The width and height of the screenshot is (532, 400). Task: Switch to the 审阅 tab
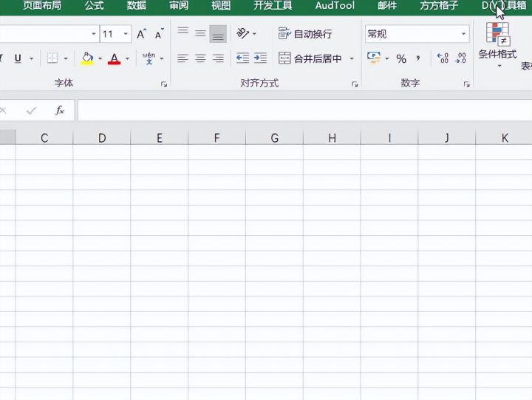(179, 5)
